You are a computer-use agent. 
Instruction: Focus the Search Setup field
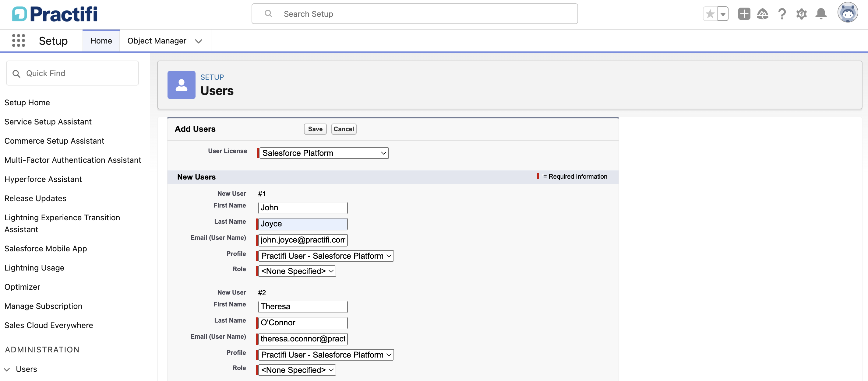pyautogui.click(x=415, y=14)
